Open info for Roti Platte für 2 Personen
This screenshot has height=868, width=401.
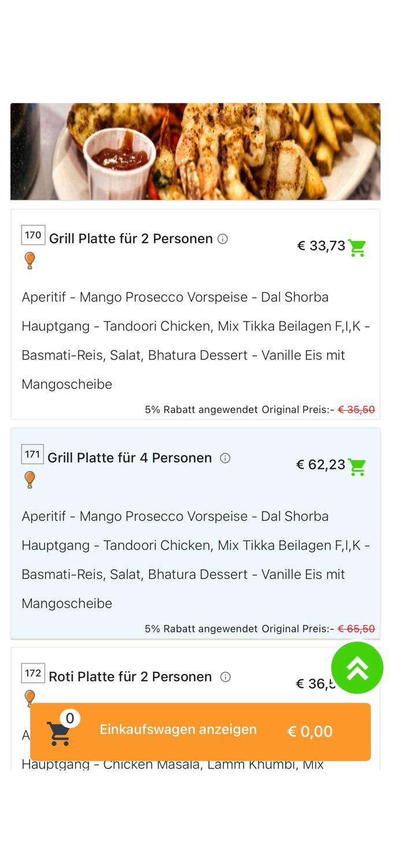click(x=225, y=676)
